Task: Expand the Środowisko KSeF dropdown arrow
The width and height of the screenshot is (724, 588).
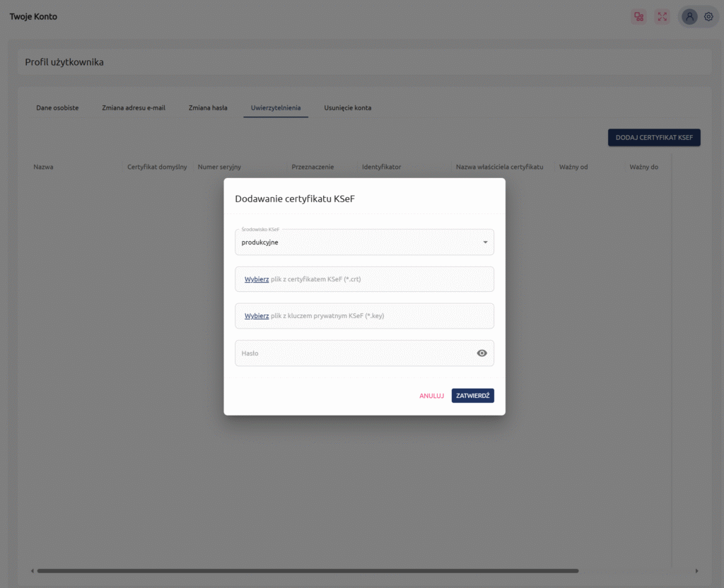Action: click(485, 242)
